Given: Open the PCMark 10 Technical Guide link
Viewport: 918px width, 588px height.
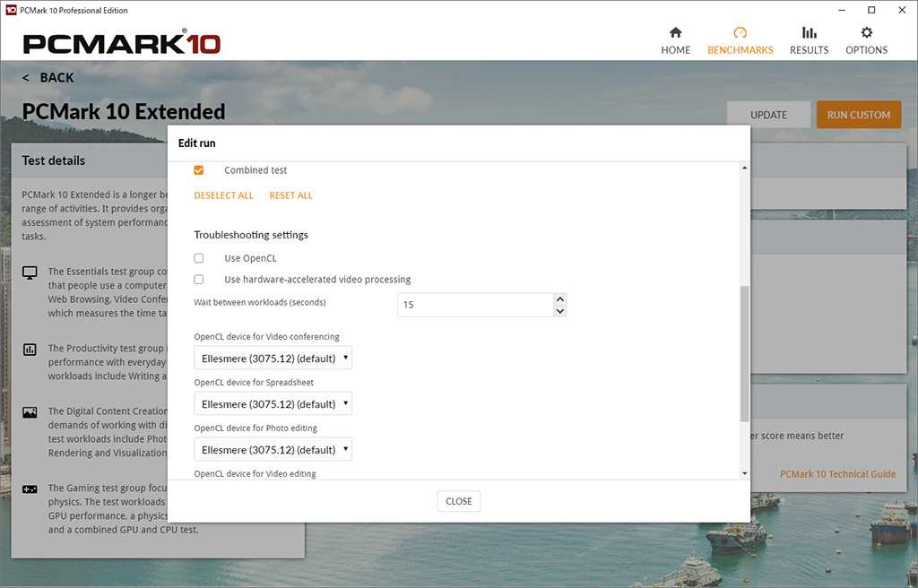Looking at the screenshot, I should [838, 474].
